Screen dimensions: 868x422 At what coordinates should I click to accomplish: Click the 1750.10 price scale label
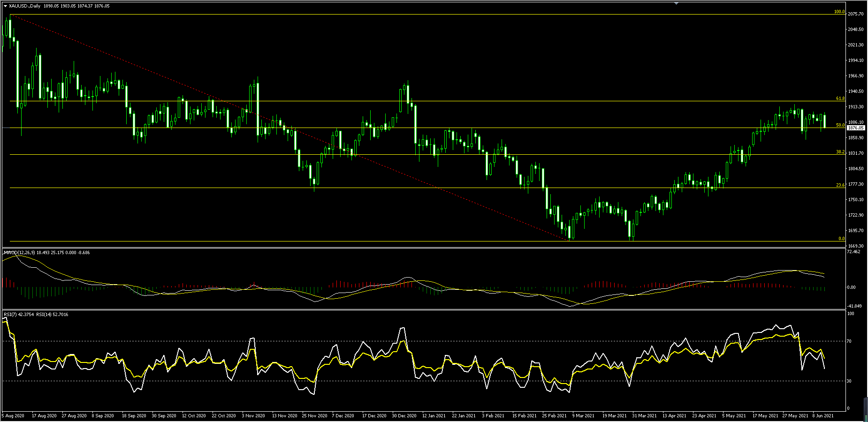click(x=856, y=200)
